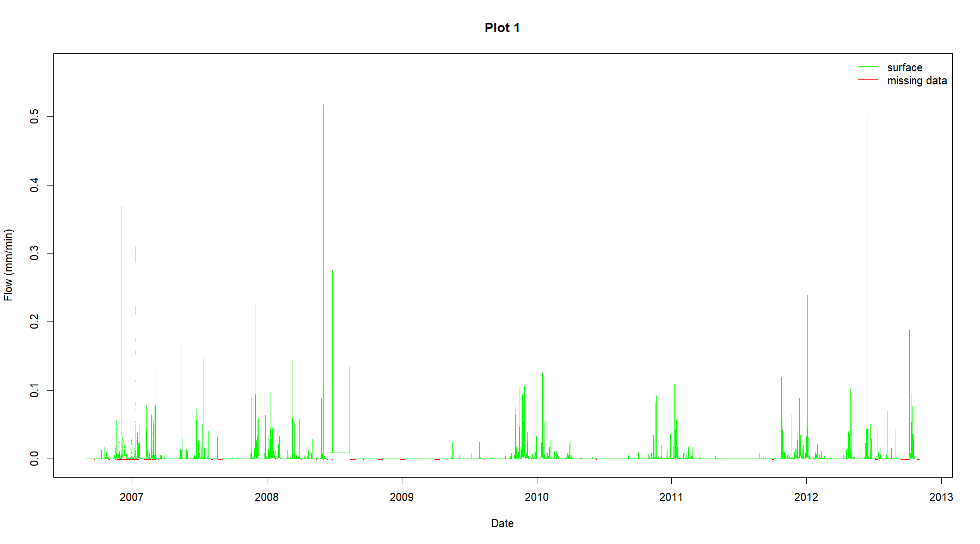Click the "surface" legend label
The height and width of the screenshot is (544, 980).
(904, 67)
